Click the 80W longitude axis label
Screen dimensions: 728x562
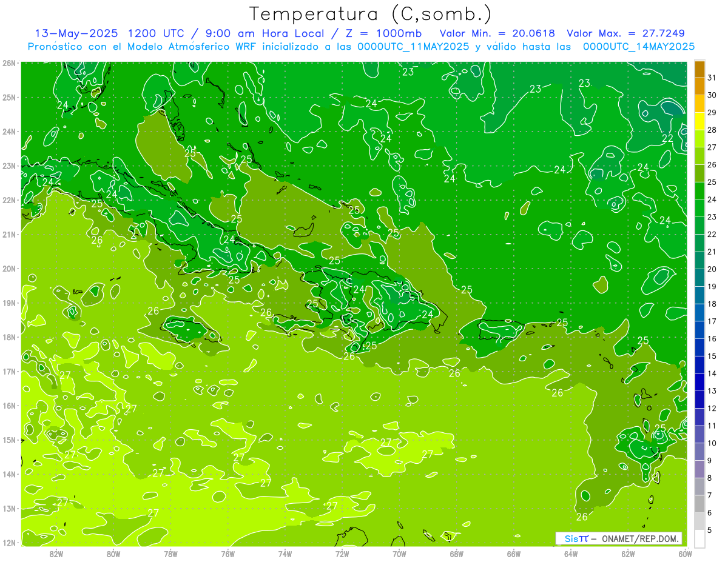point(113,554)
